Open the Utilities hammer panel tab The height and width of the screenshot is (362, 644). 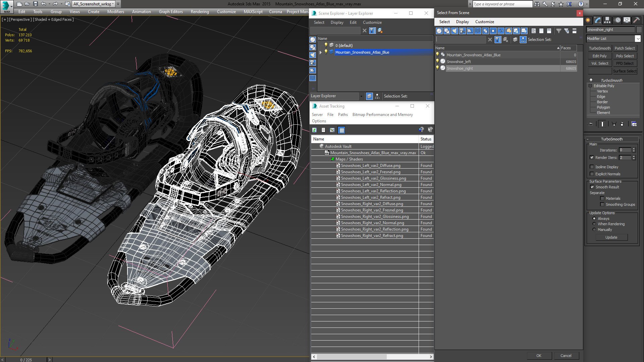pos(636,20)
